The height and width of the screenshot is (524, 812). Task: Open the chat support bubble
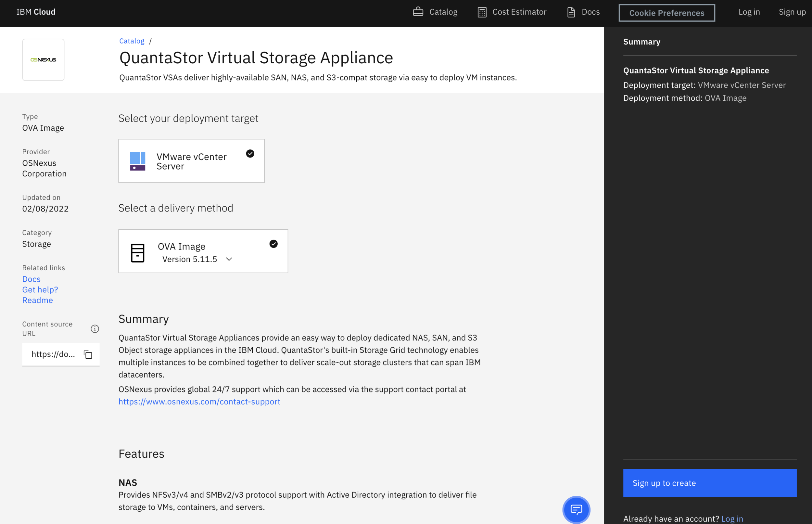coord(576,509)
